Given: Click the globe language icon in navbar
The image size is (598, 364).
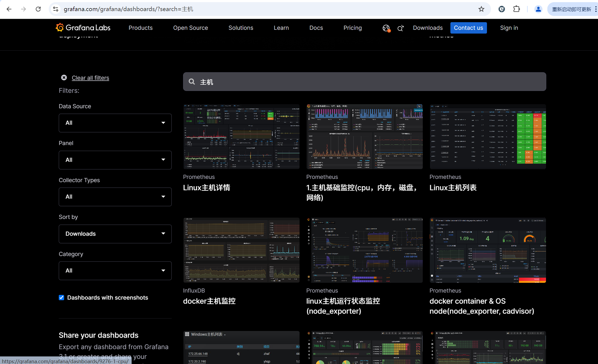Looking at the screenshot, I should pos(386,28).
